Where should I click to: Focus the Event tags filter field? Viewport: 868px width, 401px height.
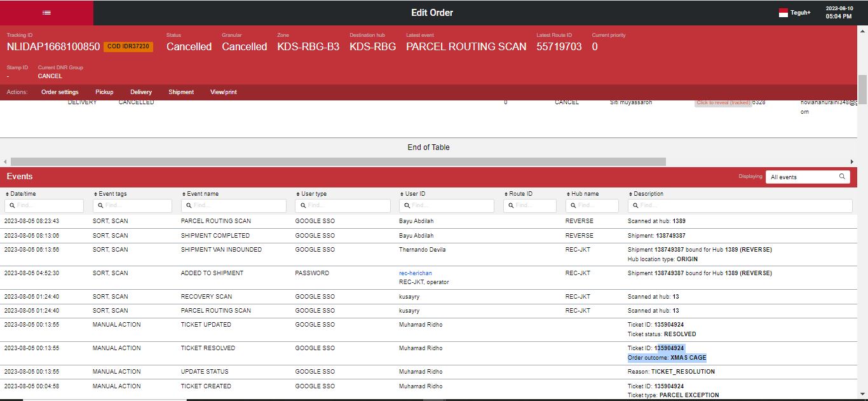click(132, 206)
